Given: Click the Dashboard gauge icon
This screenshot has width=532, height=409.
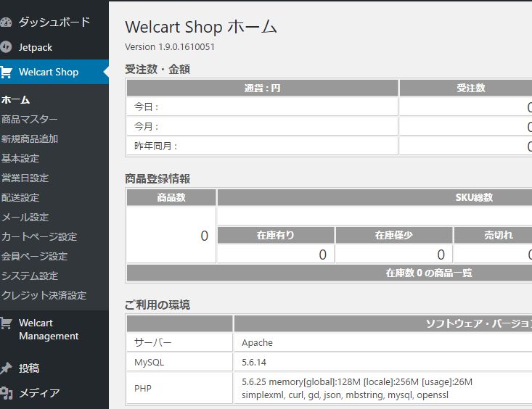Looking at the screenshot, I should [6, 22].
